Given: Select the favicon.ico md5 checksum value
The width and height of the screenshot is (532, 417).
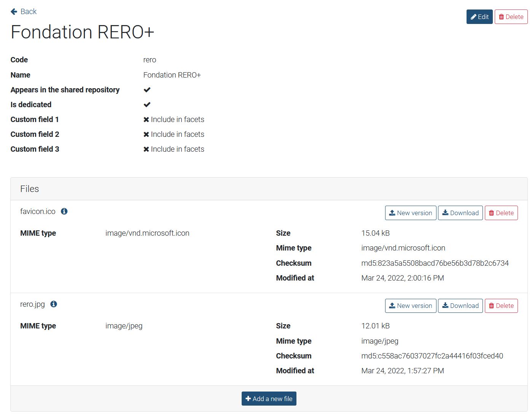Looking at the screenshot, I should pos(435,263).
